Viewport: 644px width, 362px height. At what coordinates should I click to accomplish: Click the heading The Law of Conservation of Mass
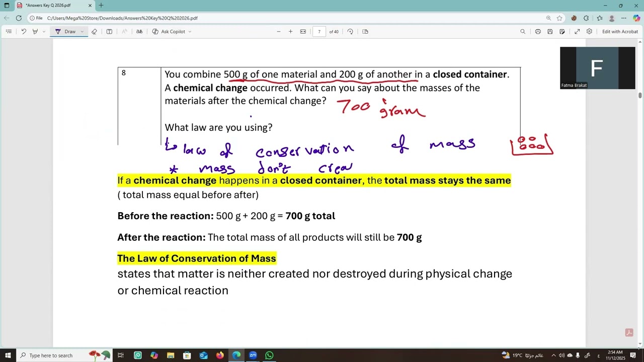(x=197, y=258)
